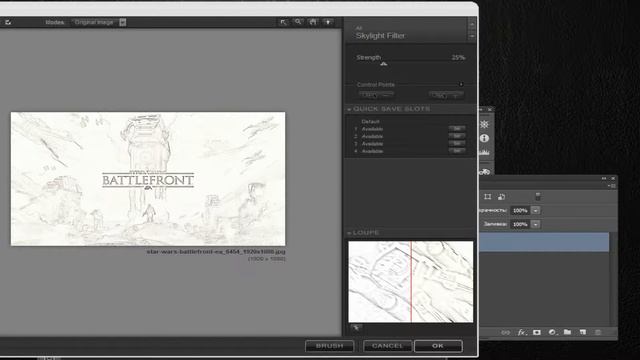Open the Layers panel options menu icon
640x360 pixels.
[611, 186]
